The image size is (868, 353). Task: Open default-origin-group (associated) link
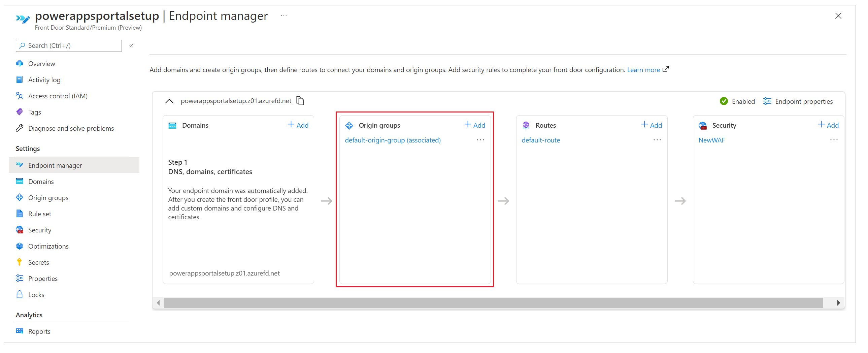tap(393, 140)
